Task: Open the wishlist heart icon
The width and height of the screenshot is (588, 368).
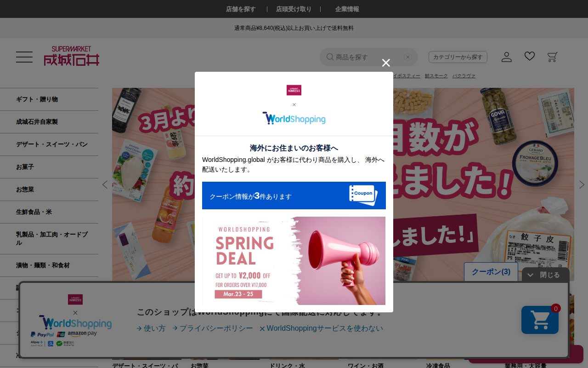Action: pos(529,56)
